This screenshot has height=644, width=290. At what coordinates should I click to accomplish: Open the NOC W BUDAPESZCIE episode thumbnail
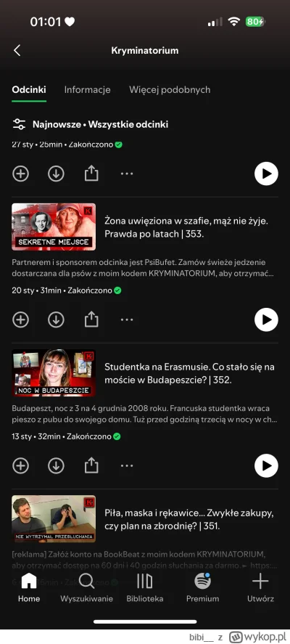pos(54,373)
